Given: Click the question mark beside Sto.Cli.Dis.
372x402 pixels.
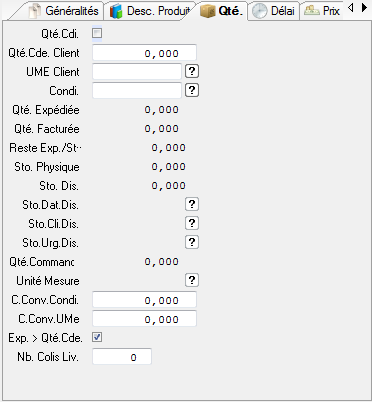Looking at the screenshot, I should (x=192, y=223).
